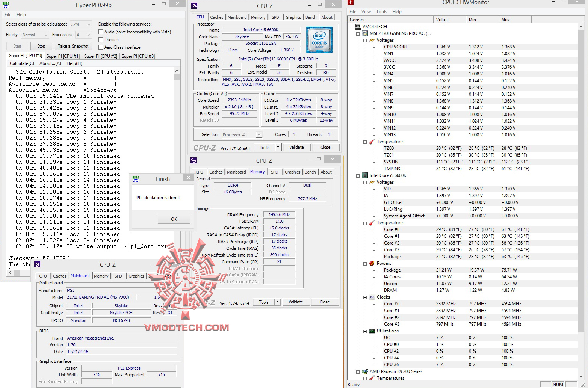Image resolution: width=588 pixels, height=388 pixels.
Task: Click the Tools button in the CPU-tab CPU-Z window
Action: pyautogui.click(x=265, y=147)
